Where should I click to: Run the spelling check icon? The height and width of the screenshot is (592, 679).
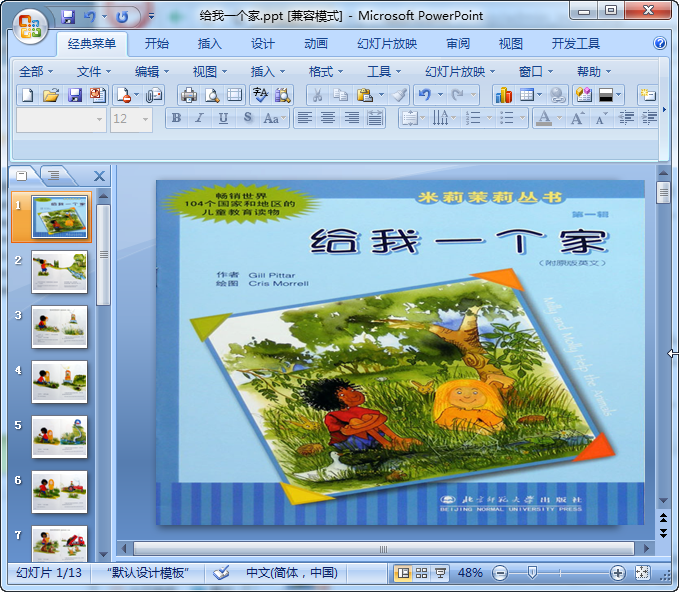point(260,95)
